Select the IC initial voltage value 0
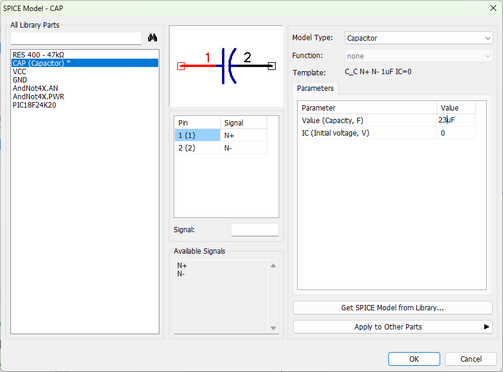This screenshot has width=503, height=372. point(456,133)
